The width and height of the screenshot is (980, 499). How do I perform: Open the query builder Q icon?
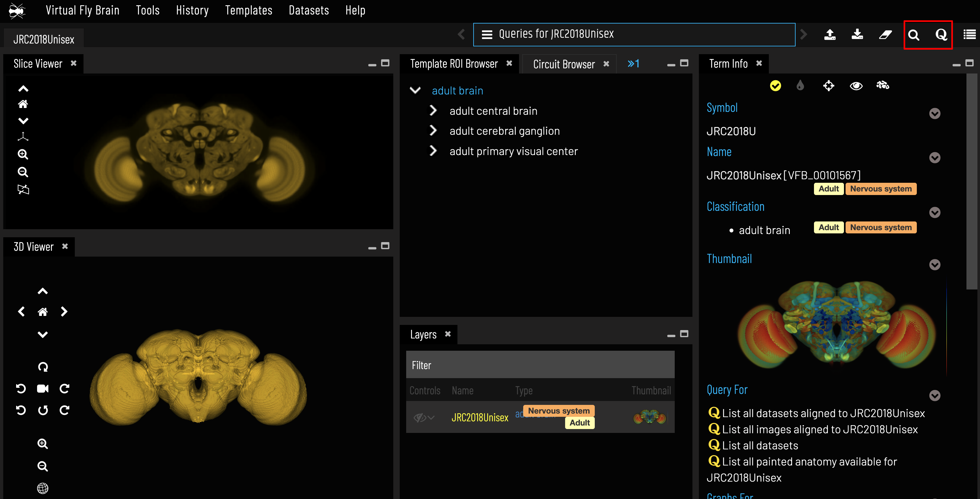coord(941,35)
